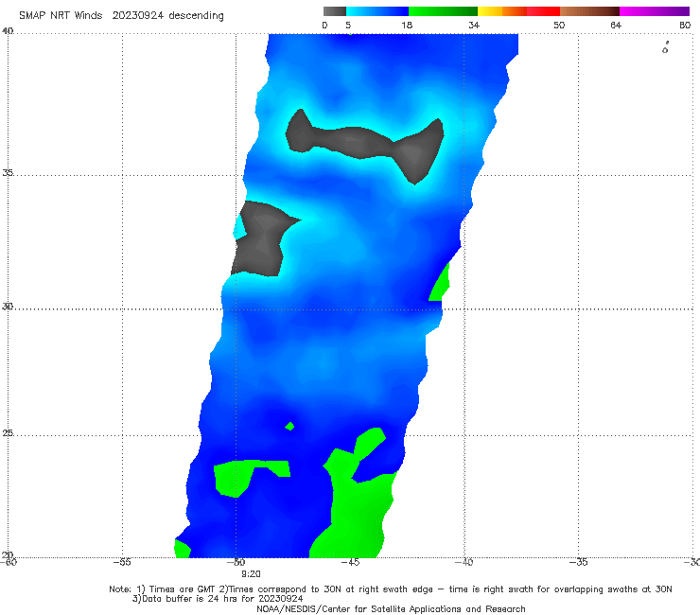Click the magenta-purple segment of the color bar
Screen dimensions: 700x615
tap(655, 11)
